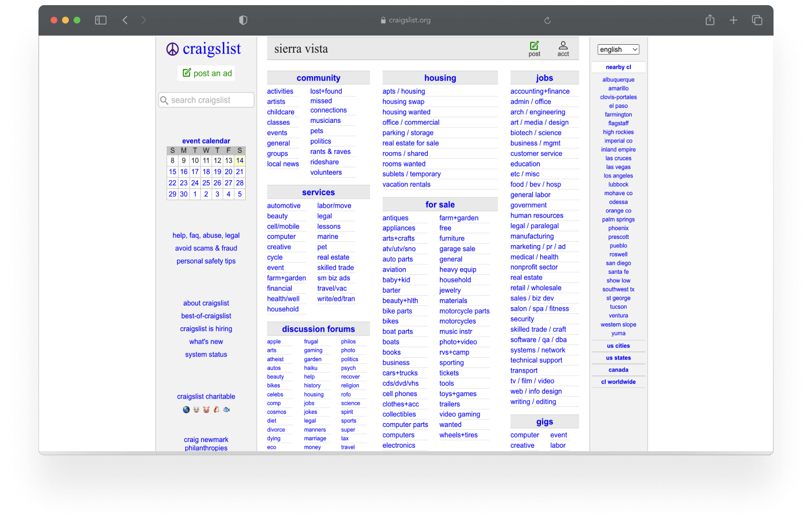Collapse the nearby cl section
The width and height of the screenshot is (812, 527).
(618, 67)
